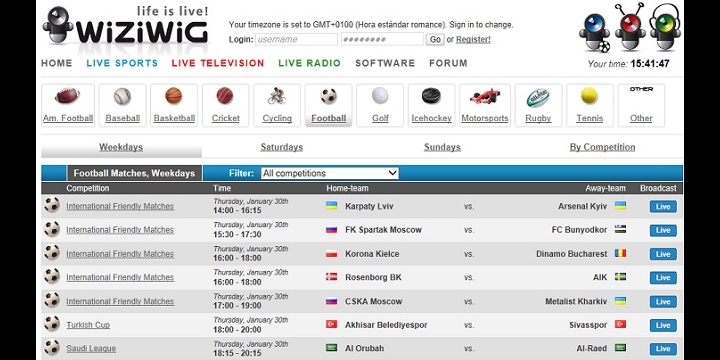The width and height of the screenshot is (720, 360).
Task: Open Live broadcast for Rosenborg BK match
Action: pos(663,278)
